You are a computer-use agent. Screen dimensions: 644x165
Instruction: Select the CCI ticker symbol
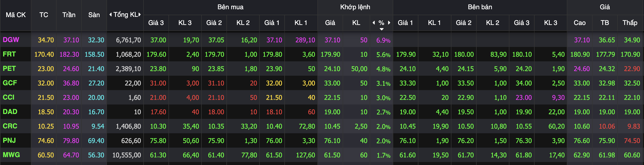pyautogui.click(x=9, y=97)
